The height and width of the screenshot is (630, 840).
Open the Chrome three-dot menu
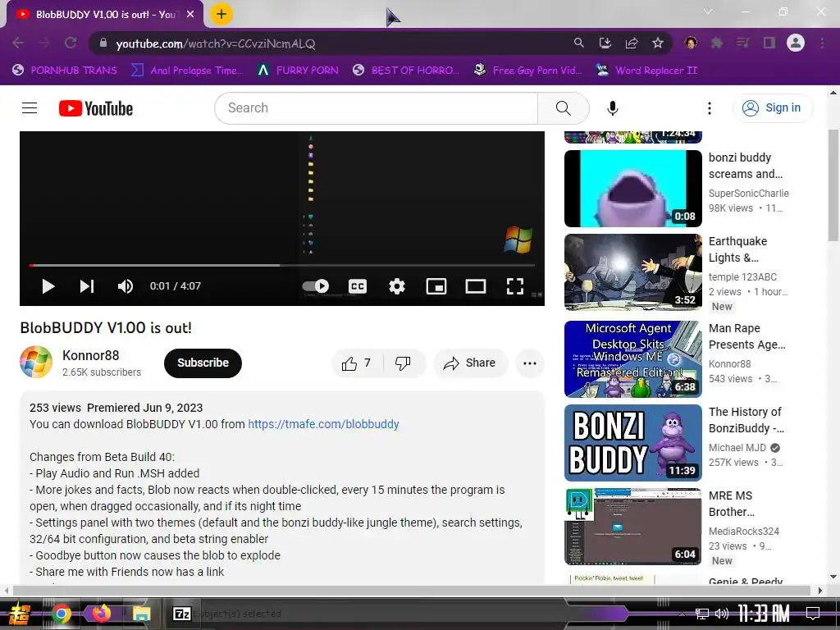(x=822, y=43)
